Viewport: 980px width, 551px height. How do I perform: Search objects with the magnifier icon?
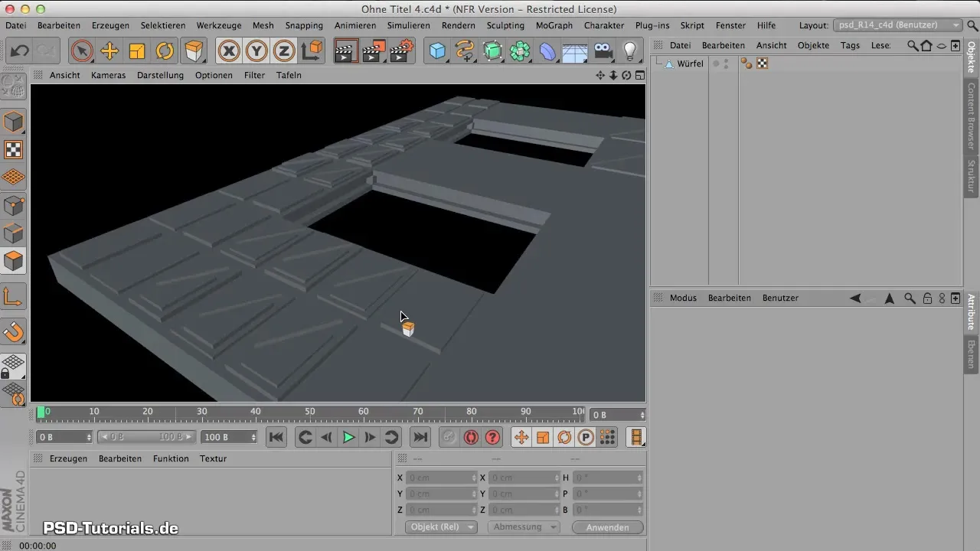coord(913,45)
